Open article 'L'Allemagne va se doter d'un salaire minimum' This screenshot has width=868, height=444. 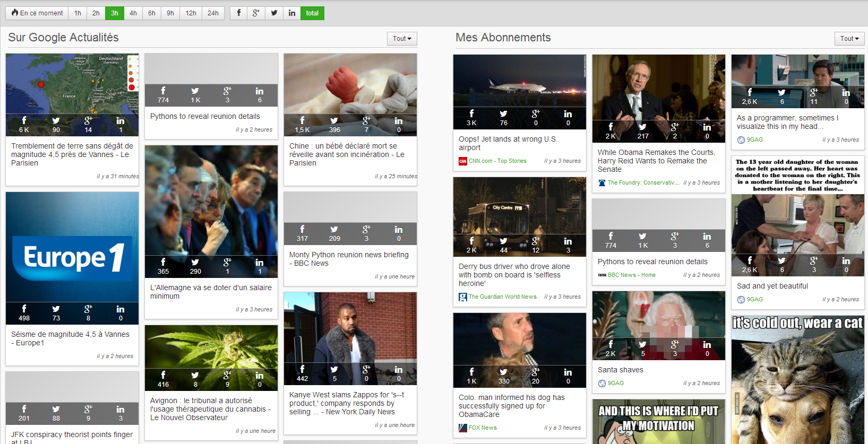[211, 292]
